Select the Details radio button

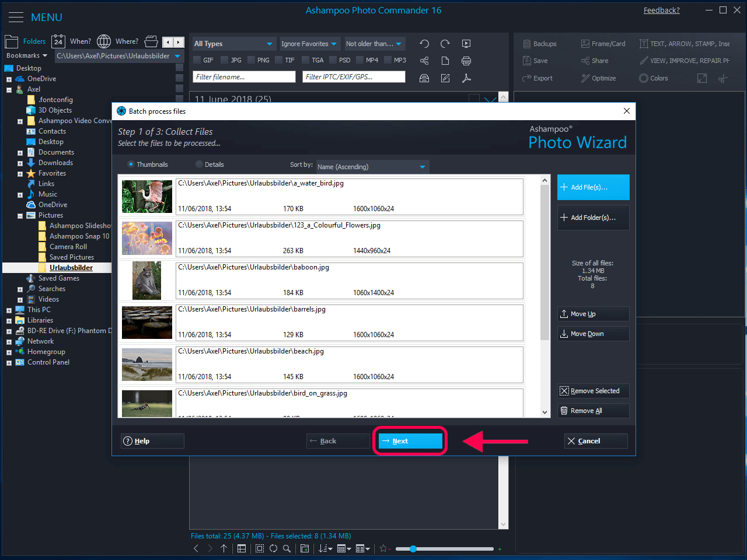point(199,164)
